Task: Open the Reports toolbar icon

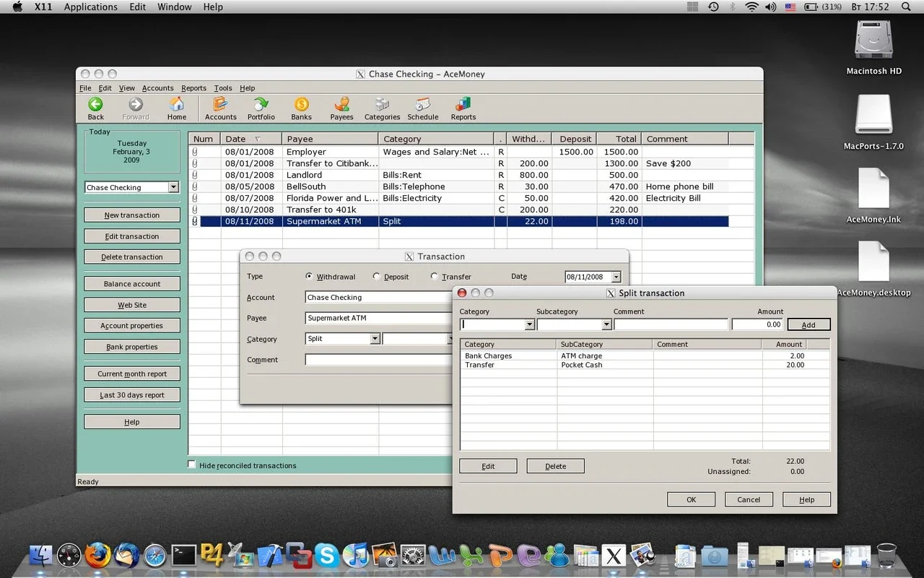Action: click(463, 108)
